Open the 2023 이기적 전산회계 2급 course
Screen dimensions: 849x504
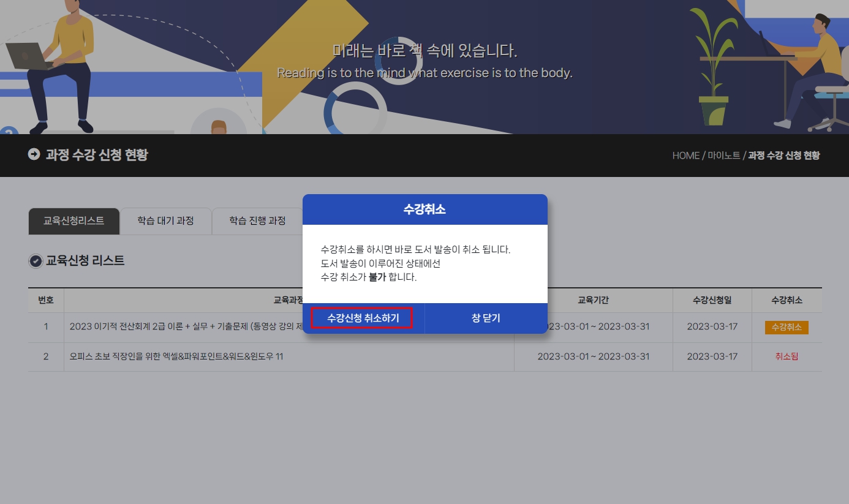[184, 326]
